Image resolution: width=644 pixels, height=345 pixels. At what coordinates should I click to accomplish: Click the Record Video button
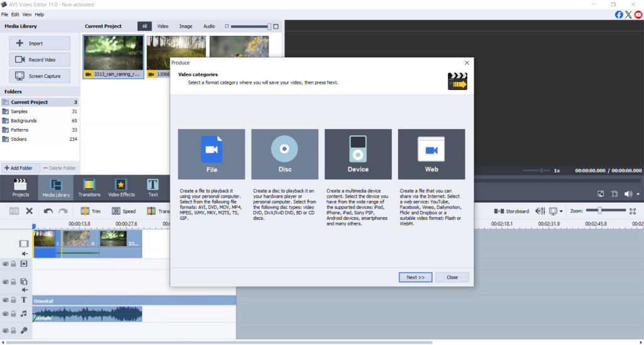(40, 60)
